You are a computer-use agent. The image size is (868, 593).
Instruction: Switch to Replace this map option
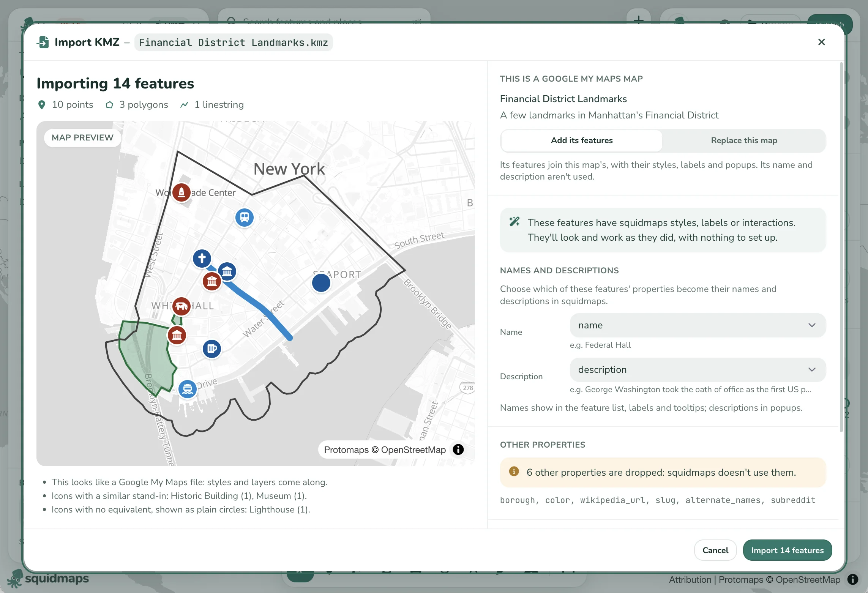tap(744, 140)
